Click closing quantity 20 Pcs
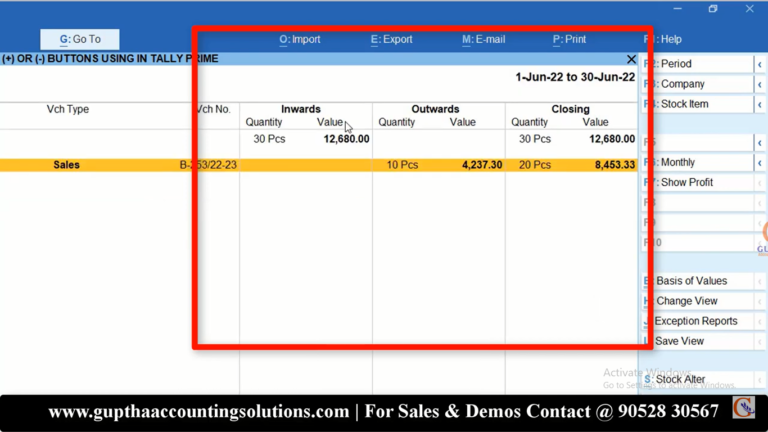Image resolution: width=768 pixels, height=432 pixels. point(535,165)
